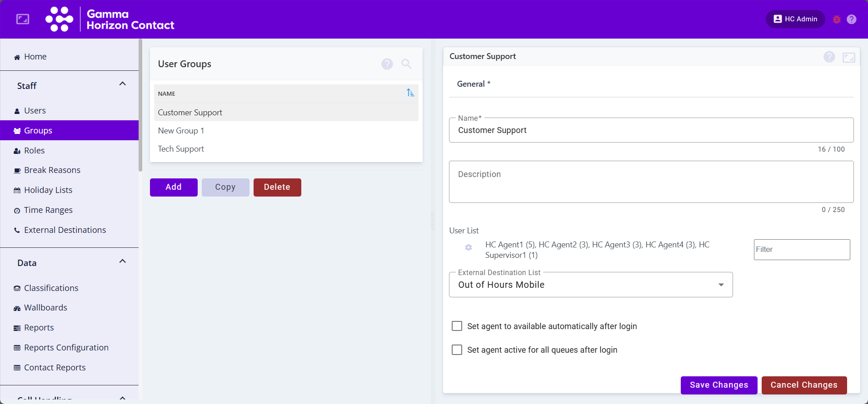The image size is (868, 404).
Task: Click Cancel Changes button
Action: 804,385
